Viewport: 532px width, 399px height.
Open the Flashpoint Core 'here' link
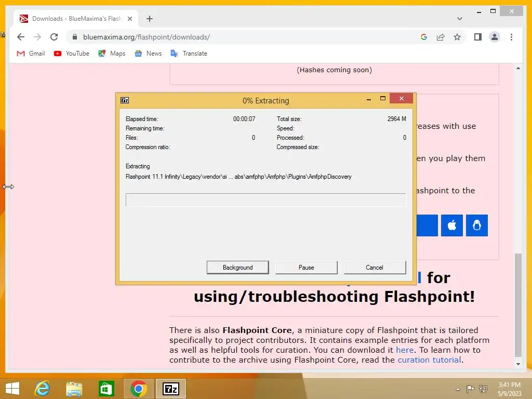pos(405,350)
